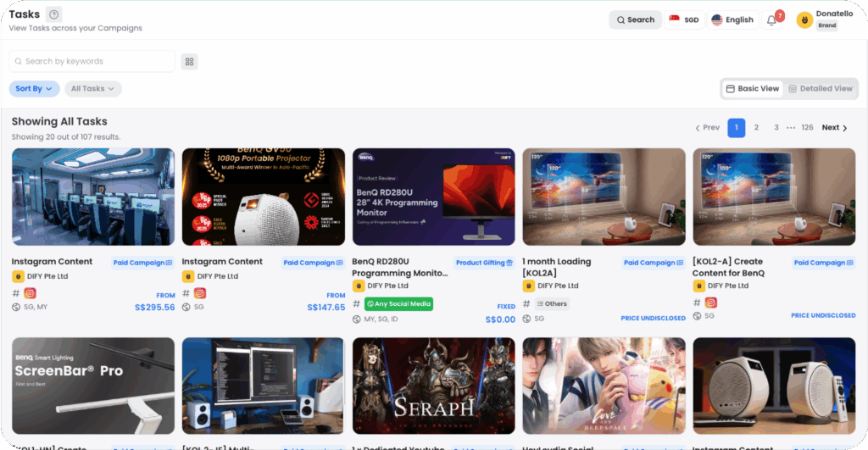Open the ScreenBar Pro thumbnail
This screenshot has width=868, height=450.
click(x=93, y=386)
